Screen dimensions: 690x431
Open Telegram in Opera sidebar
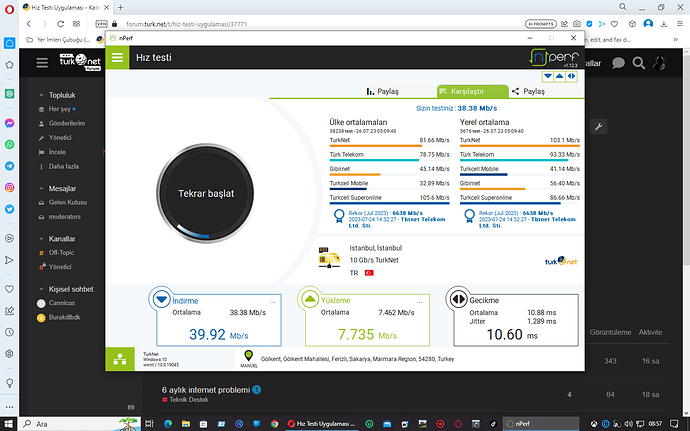coord(9,166)
